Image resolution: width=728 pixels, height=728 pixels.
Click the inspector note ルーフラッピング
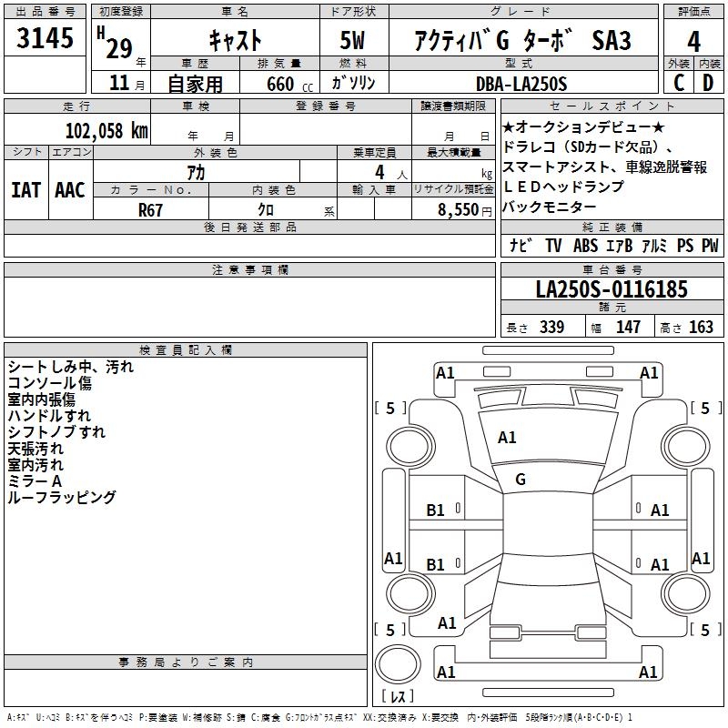pyautogui.click(x=62, y=497)
